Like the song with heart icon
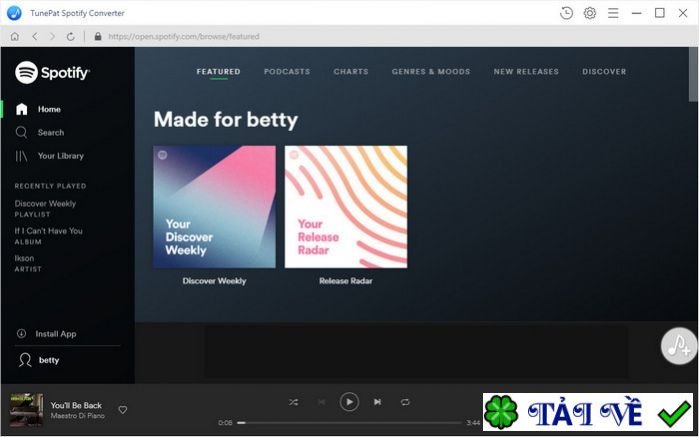Screen dimensions: 699x437 tap(123, 409)
